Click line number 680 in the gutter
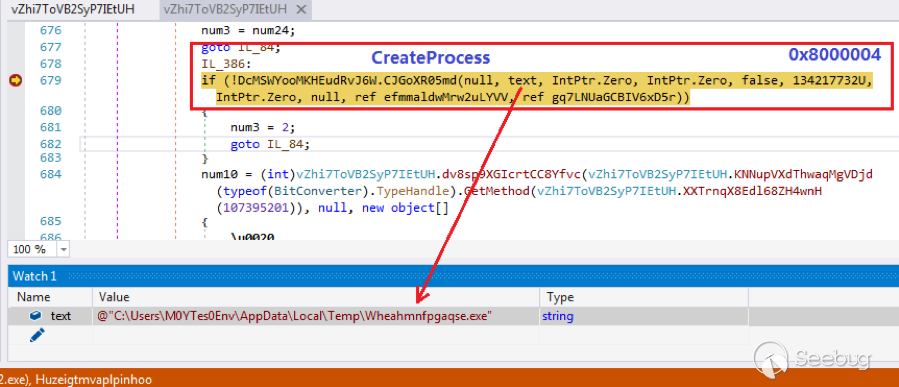The height and width of the screenshot is (387, 899). pos(50,110)
